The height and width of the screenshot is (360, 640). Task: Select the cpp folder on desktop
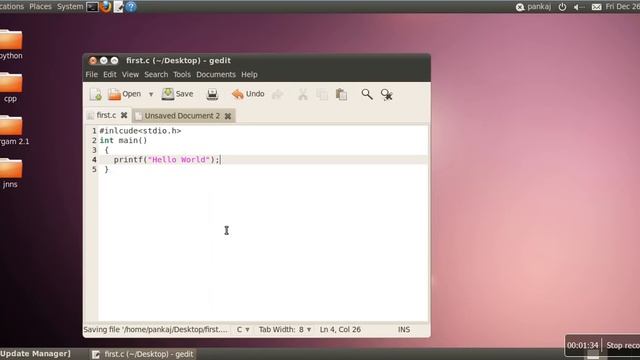11,87
